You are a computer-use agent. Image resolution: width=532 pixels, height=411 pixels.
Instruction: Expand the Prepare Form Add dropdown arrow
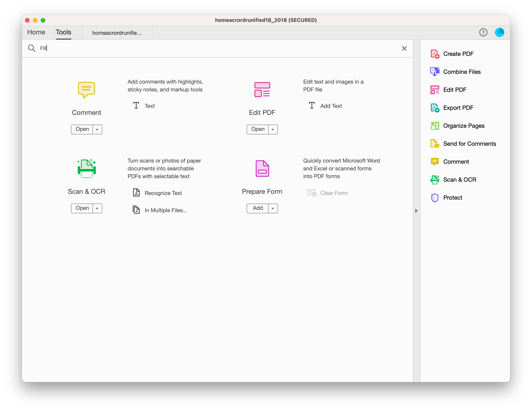pyautogui.click(x=273, y=208)
